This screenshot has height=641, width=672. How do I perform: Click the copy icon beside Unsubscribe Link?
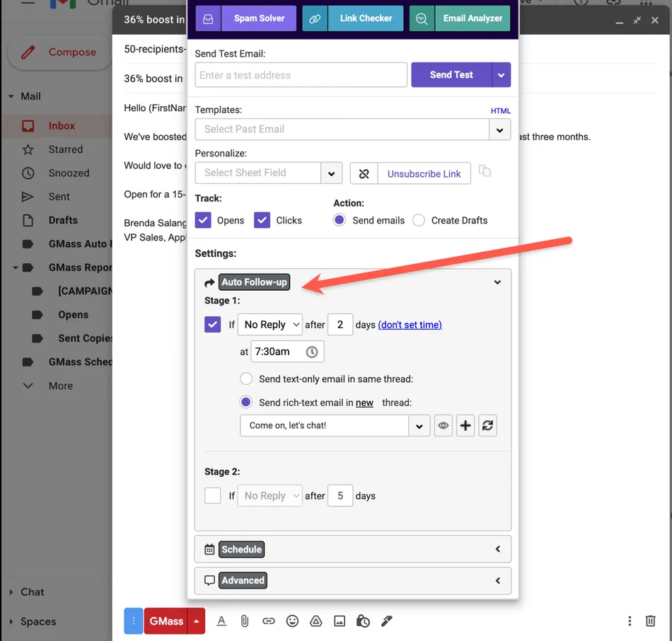click(x=485, y=171)
